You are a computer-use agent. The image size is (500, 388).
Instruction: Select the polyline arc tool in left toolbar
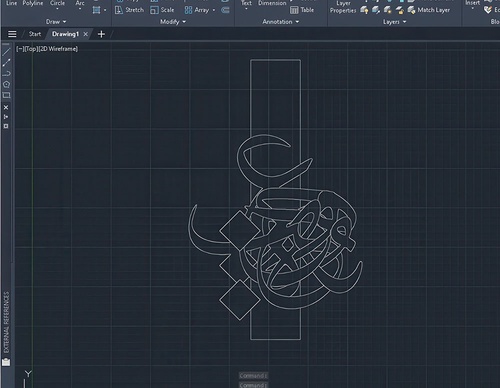(x=6, y=73)
